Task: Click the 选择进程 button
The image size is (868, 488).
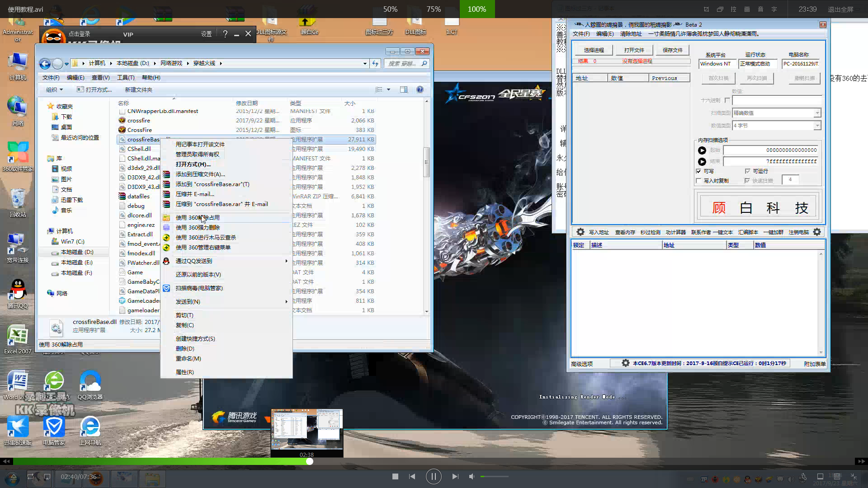Action: [x=594, y=50]
